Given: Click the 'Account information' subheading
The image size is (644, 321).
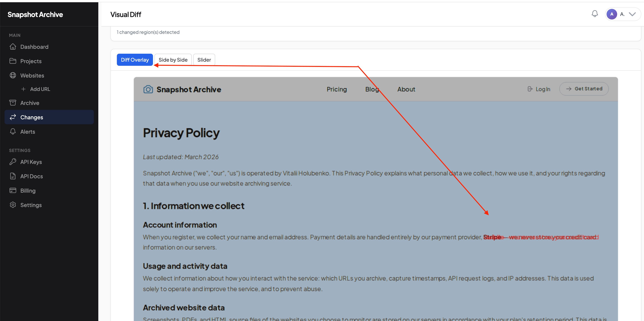Looking at the screenshot, I should (x=180, y=225).
